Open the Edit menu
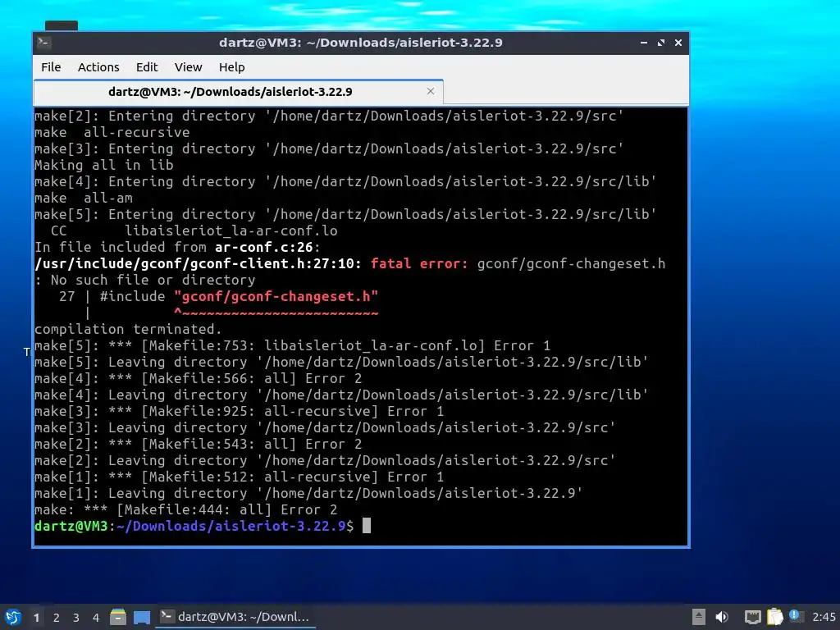 click(147, 67)
